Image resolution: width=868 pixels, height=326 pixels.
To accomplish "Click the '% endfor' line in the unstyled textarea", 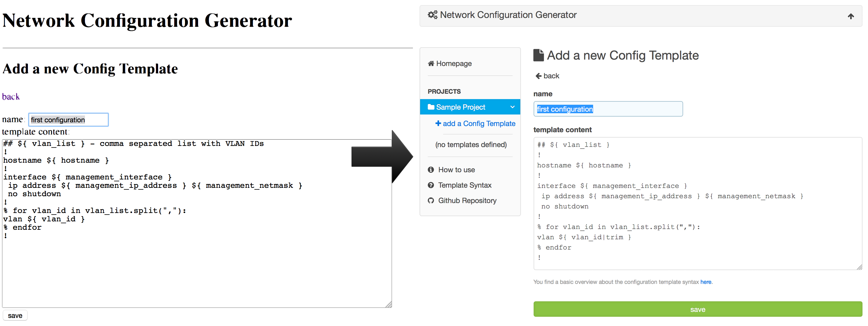I will 22,228.
